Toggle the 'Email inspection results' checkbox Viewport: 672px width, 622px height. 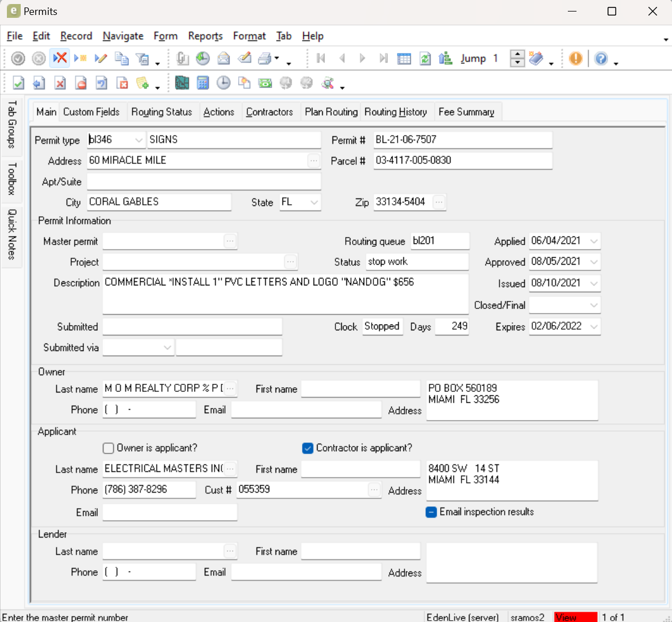tap(431, 512)
